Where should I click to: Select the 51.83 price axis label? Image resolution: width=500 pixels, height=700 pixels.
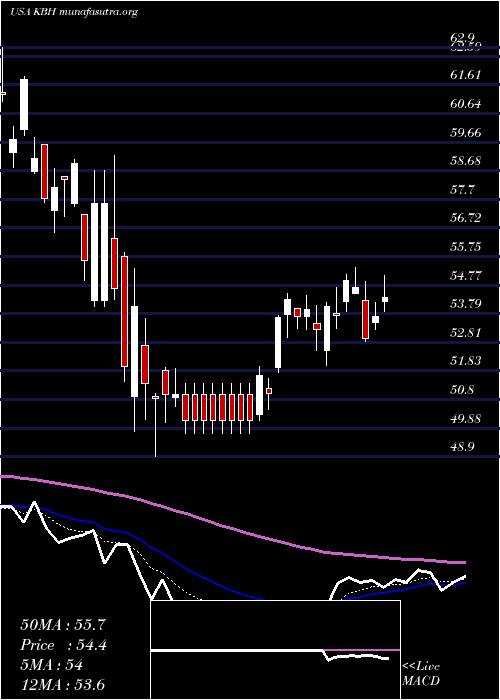(466, 361)
